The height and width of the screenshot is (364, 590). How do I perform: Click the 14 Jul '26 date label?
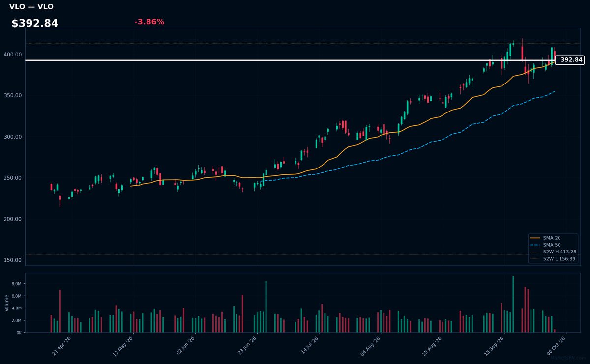[309, 346]
